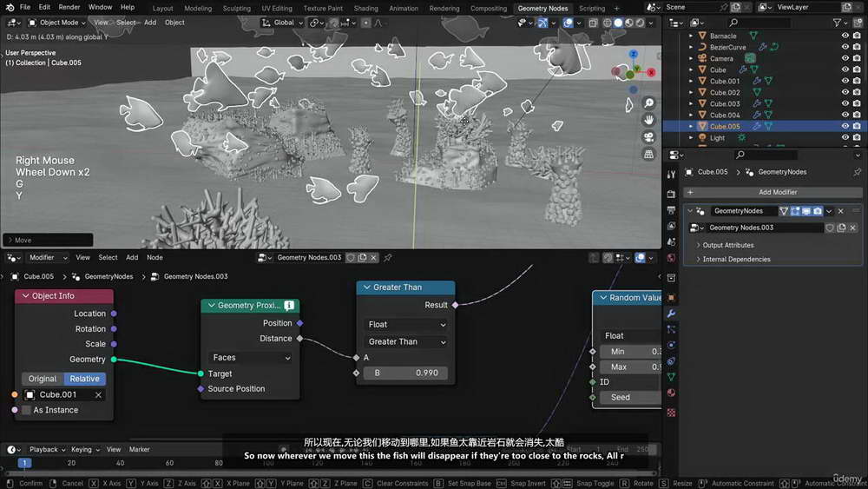Viewport: 868px width, 489px height.
Task: Click Fake User shield in Properties node group
Action: pyautogui.click(x=829, y=228)
